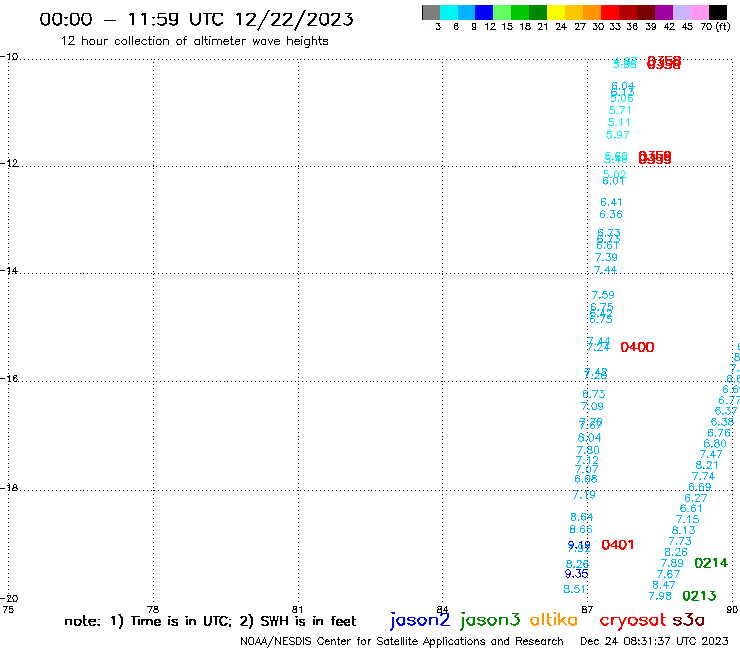Click wave height value 6.80
740x650 pixels.
715,444
